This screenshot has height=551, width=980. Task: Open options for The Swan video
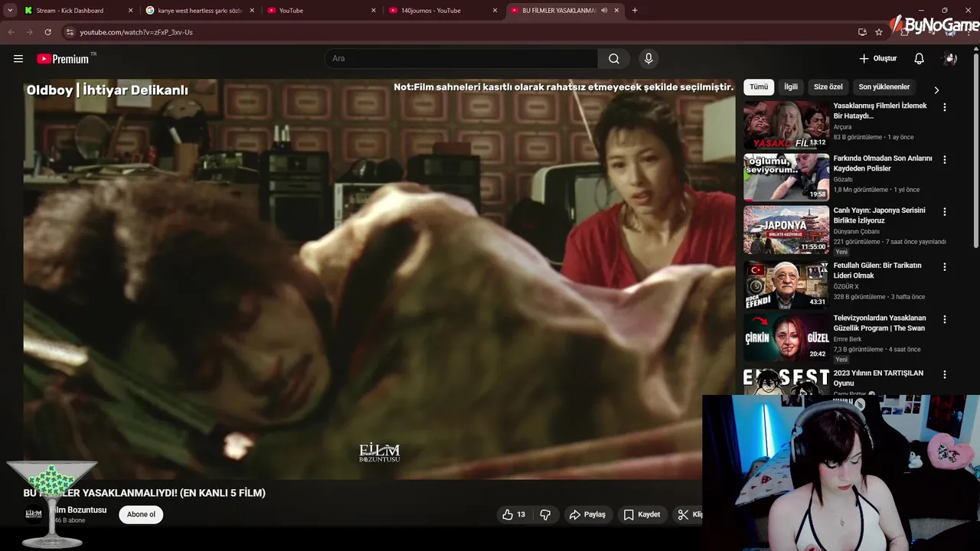944,319
